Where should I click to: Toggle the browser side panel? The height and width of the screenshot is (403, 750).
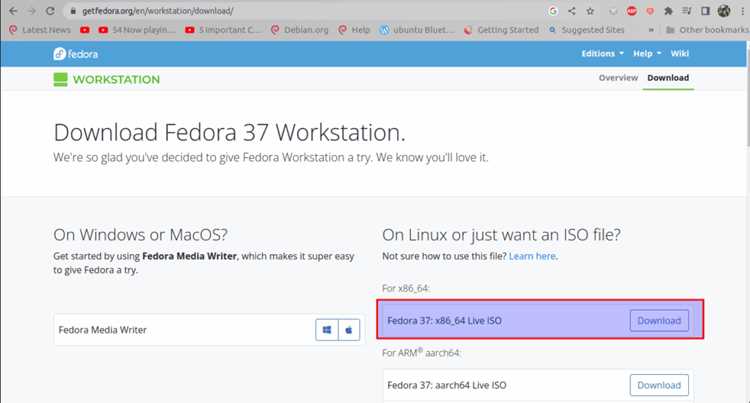[705, 11]
